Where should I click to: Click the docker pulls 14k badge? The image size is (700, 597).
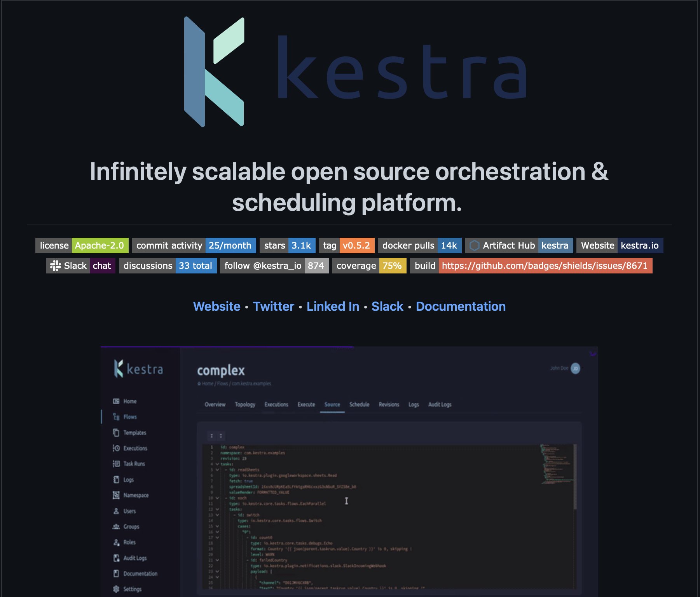tap(420, 245)
